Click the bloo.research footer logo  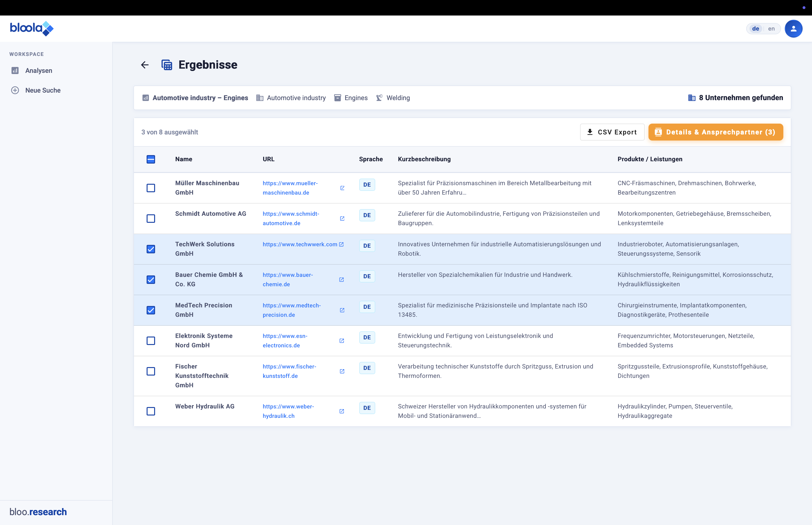click(x=38, y=512)
